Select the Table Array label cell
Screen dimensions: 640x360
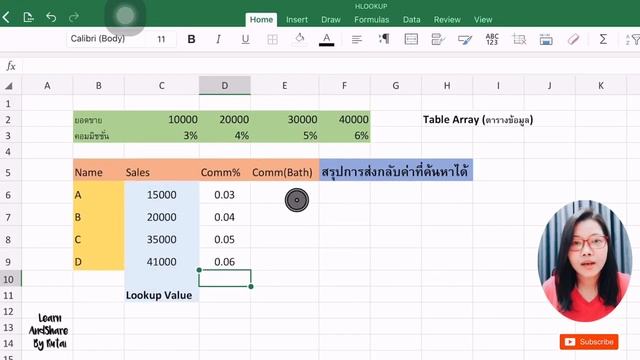478,120
